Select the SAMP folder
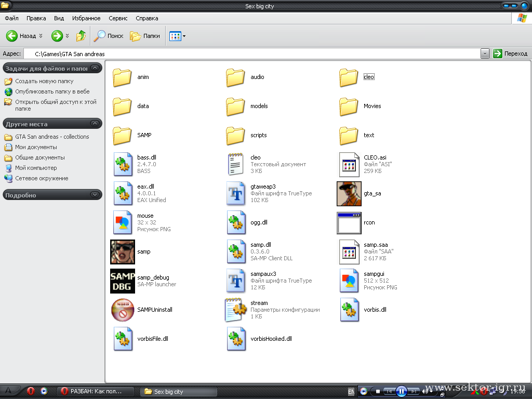This screenshot has height=399, width=532. point(122,136)
